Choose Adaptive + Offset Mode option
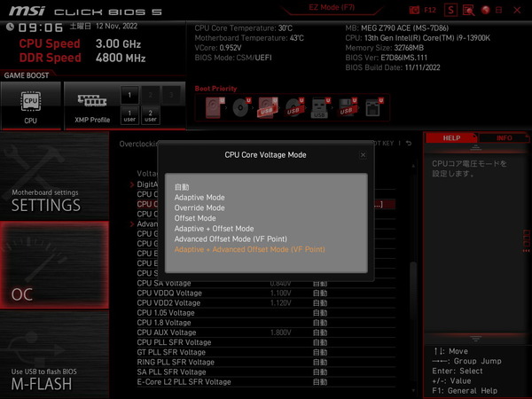The width and height of the screenshot is (532, 399). 214,229
